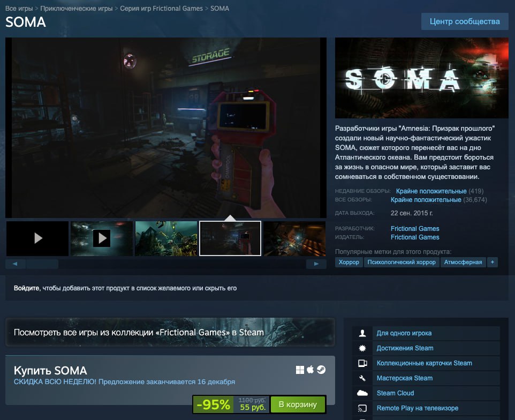Open Frictional Games developer link

point(415,229)
